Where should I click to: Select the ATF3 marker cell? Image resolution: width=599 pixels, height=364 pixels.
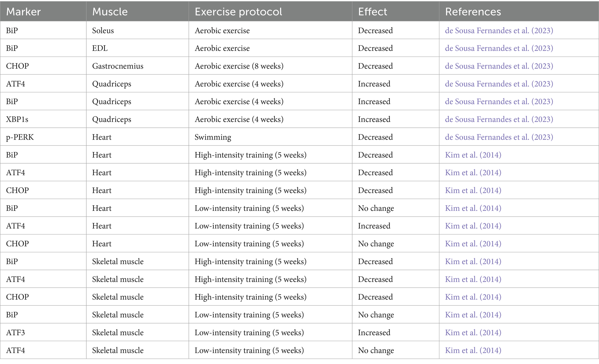click(15, 332)
